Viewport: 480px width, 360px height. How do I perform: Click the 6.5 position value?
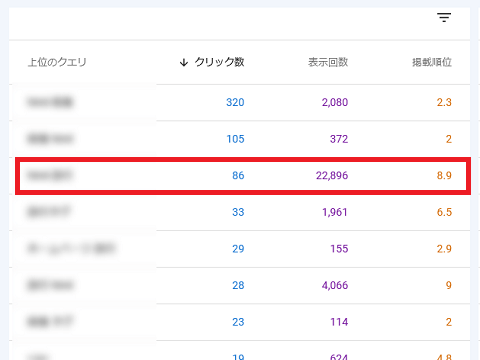point(444,212)
